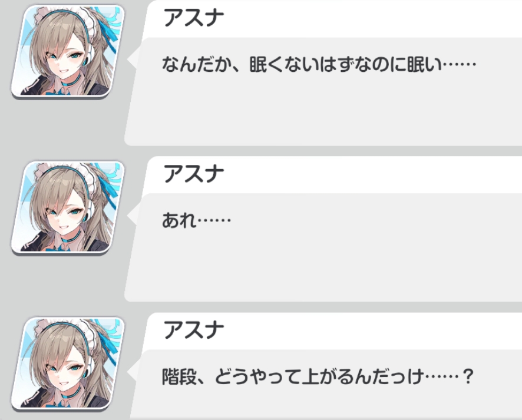Viewport: 522px width, 420px height.
Task: Select the アスナ name above the 階段 message
Action: tap(194, 329)
